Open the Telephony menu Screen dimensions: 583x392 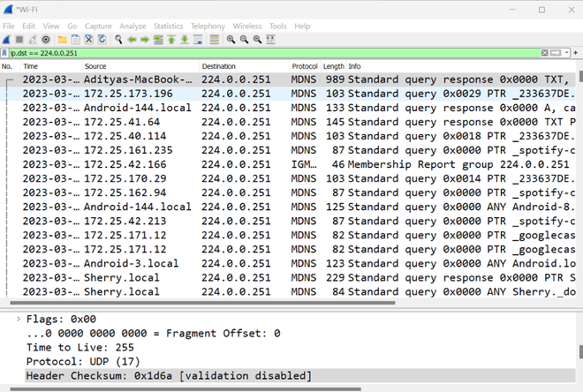click(208, 26)
